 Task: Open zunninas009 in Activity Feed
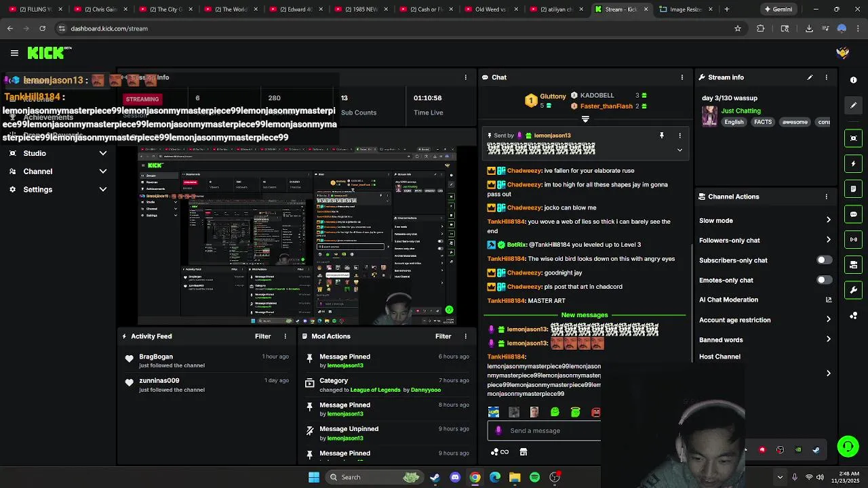click(159, 381)
